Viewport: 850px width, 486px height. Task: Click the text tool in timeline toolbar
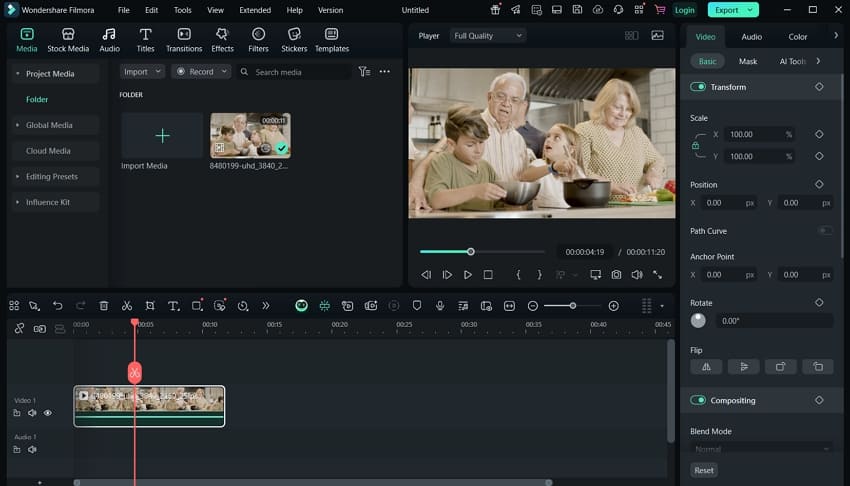[173, 306]
